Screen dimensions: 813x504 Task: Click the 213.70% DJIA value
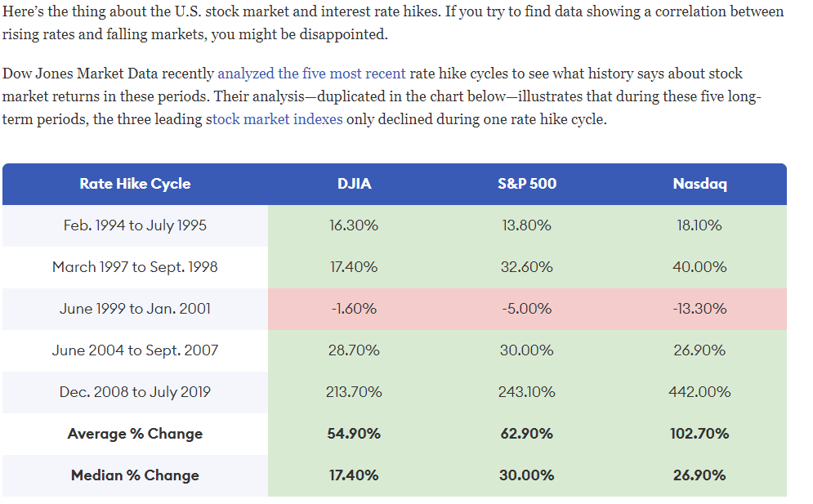pos(354,392)
